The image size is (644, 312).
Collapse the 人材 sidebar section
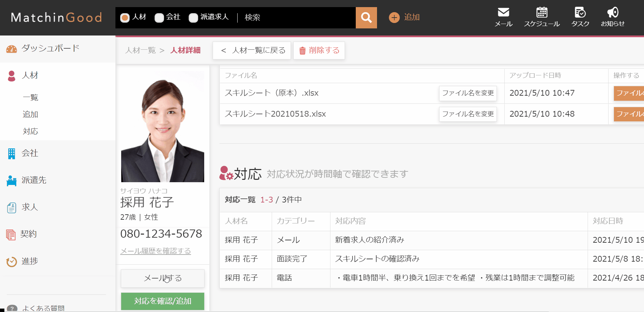click(30, 75)
